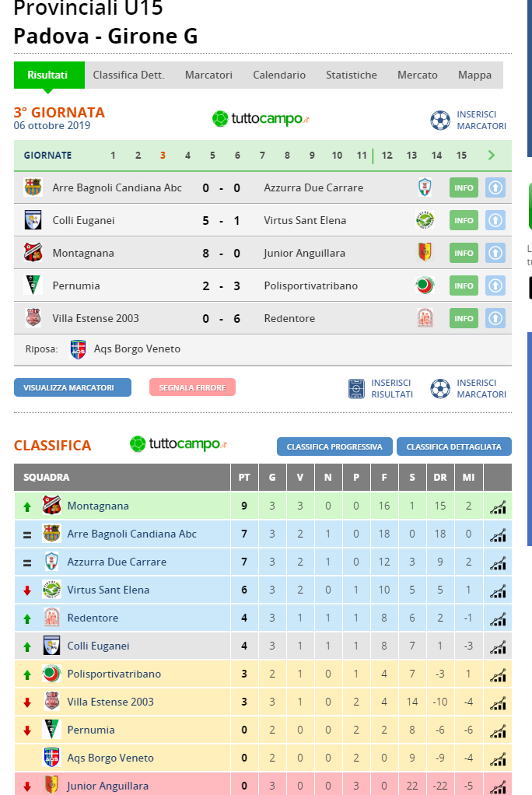Open trend chart icon for Montagnana row

[498, 506]
